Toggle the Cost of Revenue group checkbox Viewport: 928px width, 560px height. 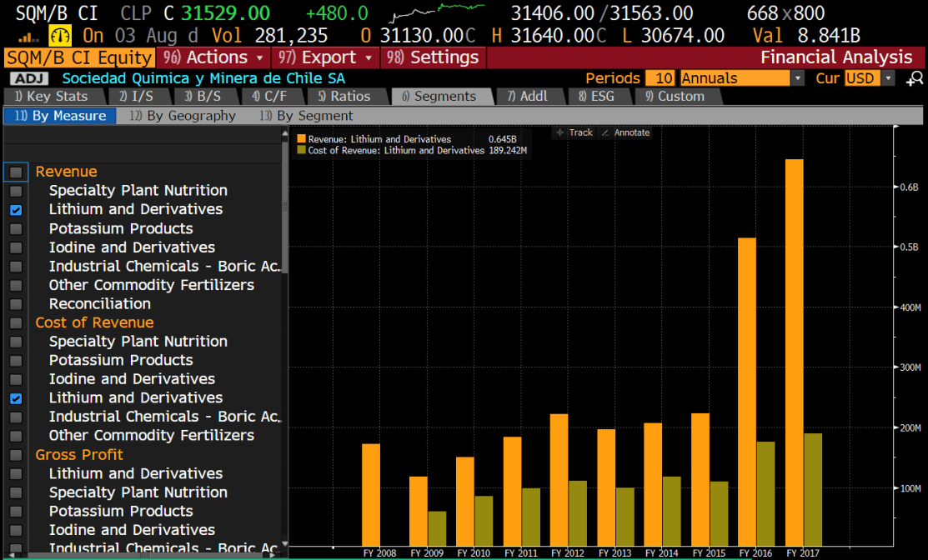tap(16, 322)
